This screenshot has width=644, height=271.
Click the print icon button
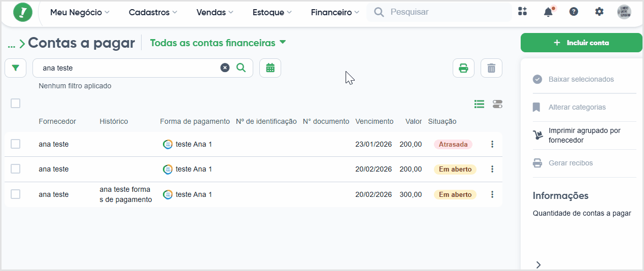pyautogui.click(x=463, y=68)
